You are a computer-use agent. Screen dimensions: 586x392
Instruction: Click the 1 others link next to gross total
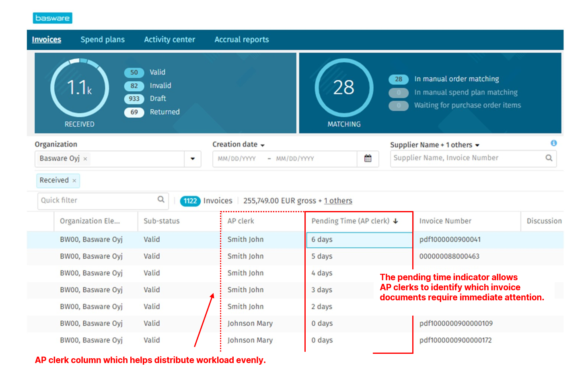coord(338,201)
